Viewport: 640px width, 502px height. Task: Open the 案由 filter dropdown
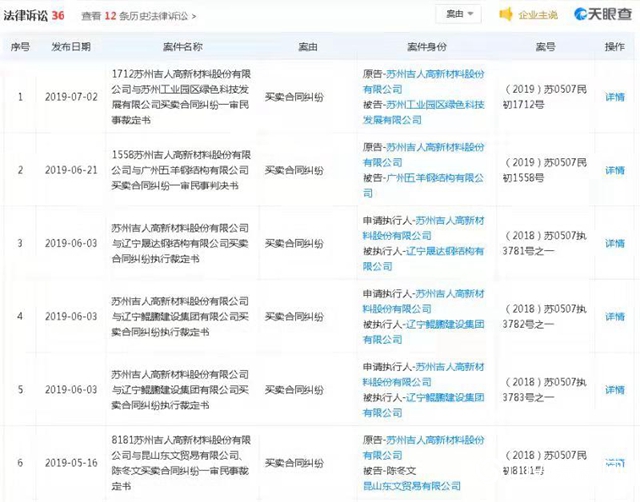[458, 14]
